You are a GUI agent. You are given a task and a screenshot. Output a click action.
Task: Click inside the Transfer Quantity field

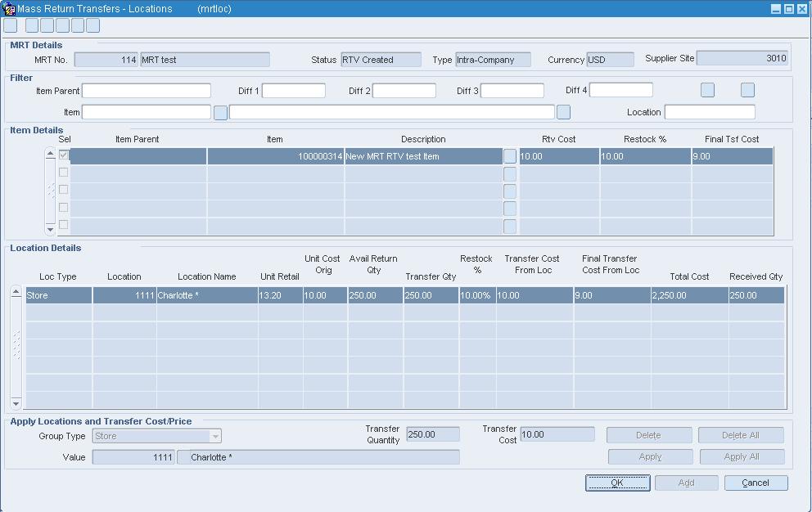432,433
